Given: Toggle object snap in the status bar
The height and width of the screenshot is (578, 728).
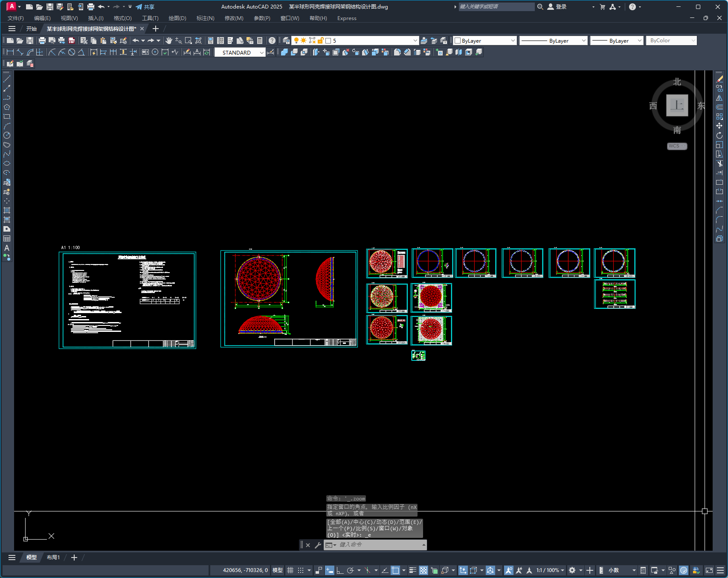Looking at the screenshot, I should coord(395,570).
